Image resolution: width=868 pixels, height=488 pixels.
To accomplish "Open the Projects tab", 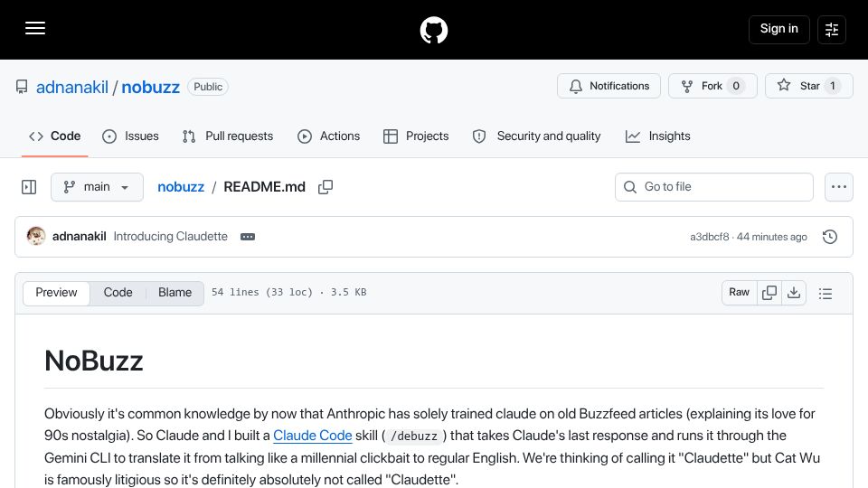I will click(x=416, y=136).
